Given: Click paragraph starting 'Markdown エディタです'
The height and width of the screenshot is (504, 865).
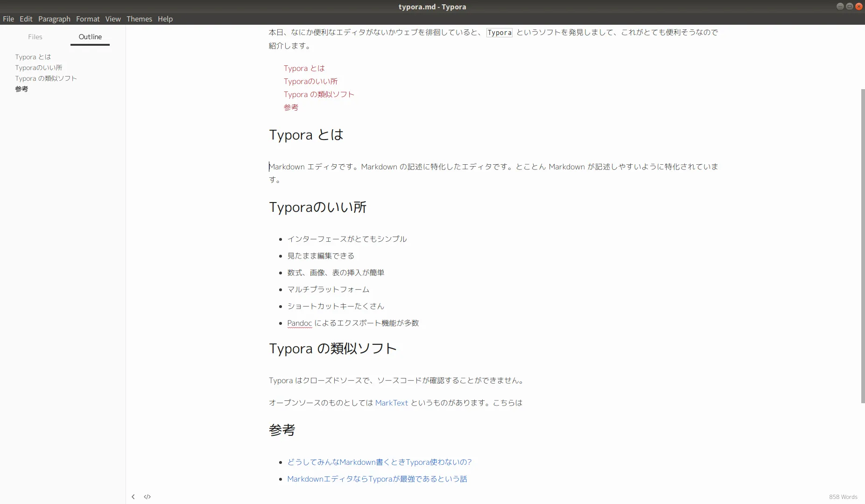Looking at the screenshot, I should point(493,173).
